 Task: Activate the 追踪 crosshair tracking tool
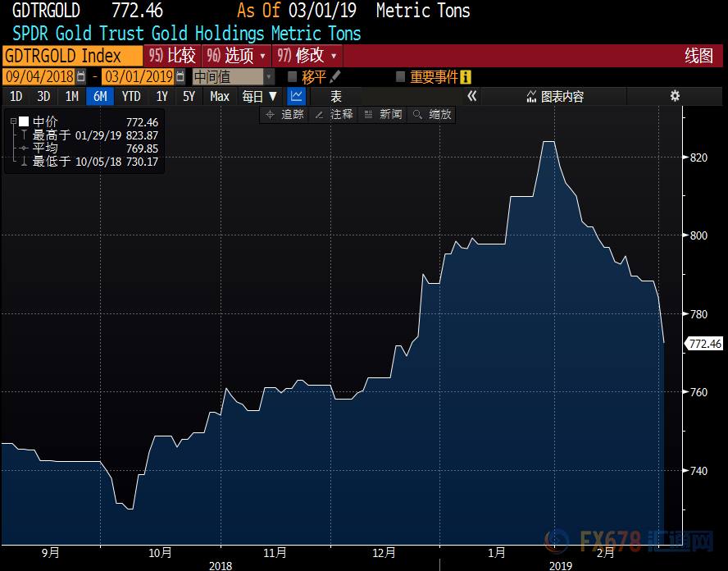pos(284,115)
